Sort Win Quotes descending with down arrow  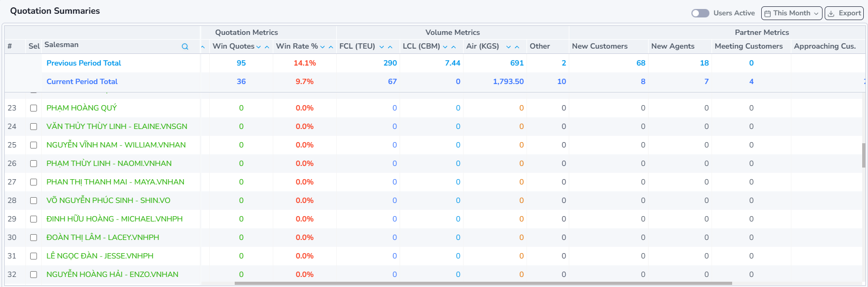(258, 47)
